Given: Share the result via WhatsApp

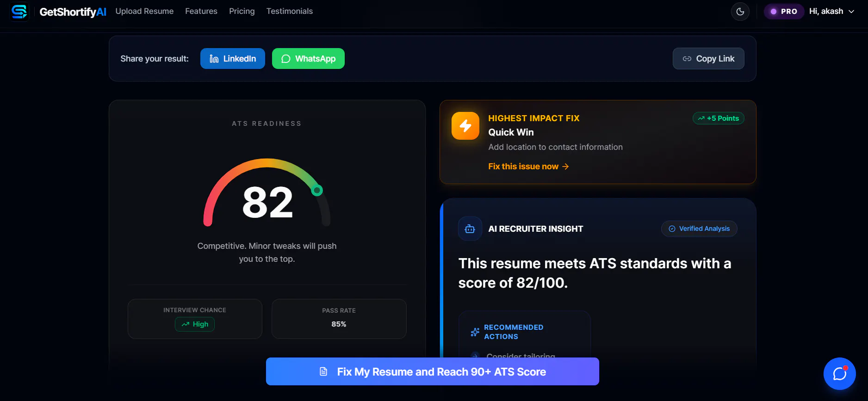Looking at the screenshot, I should point(308,59).
